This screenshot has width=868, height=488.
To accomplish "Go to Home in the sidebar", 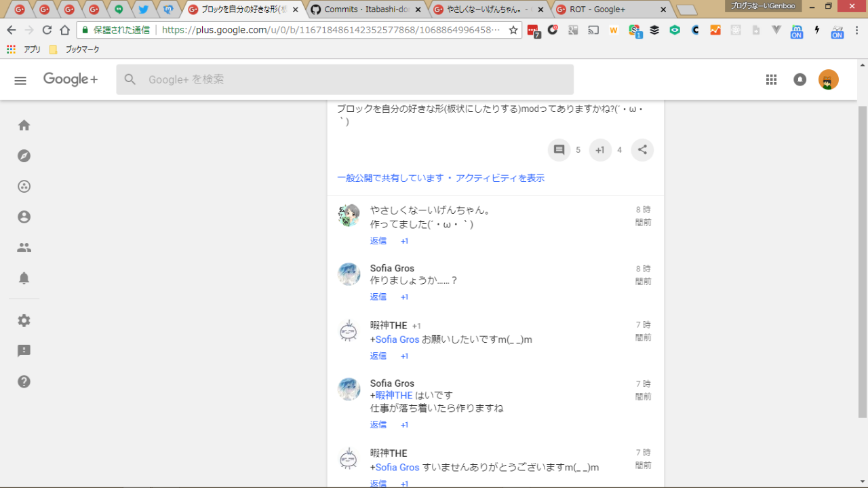I will [x=24, y=126].
